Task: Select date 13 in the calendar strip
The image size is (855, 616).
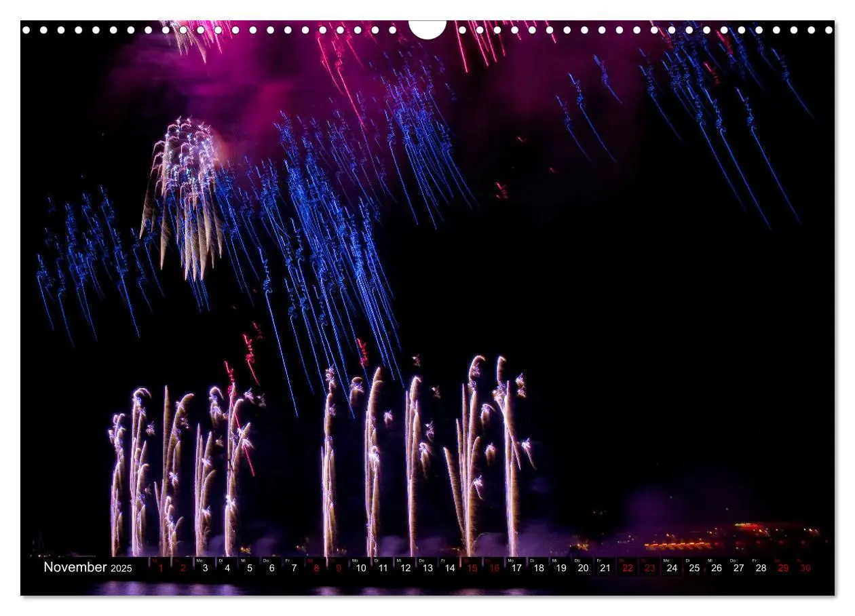Action: click(427, 568)
